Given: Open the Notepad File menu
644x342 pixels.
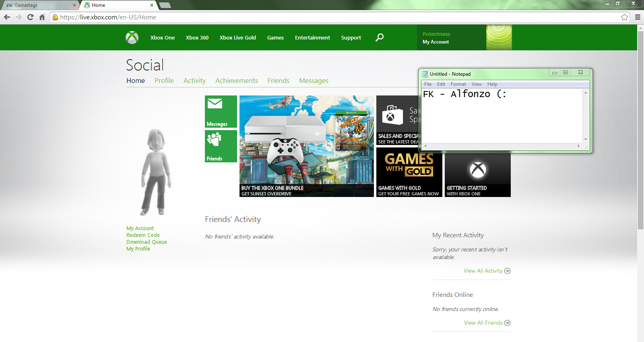Looking at the screenshot, I should [x=428, y=84].
